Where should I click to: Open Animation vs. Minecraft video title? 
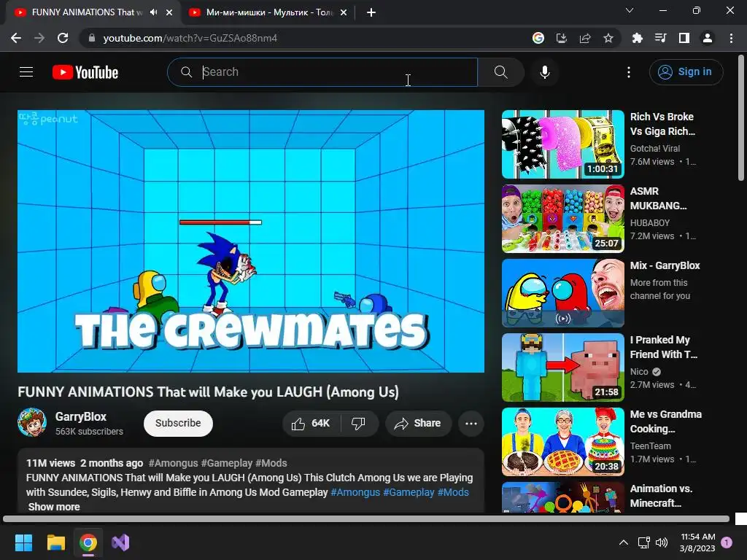pos(661,496)
